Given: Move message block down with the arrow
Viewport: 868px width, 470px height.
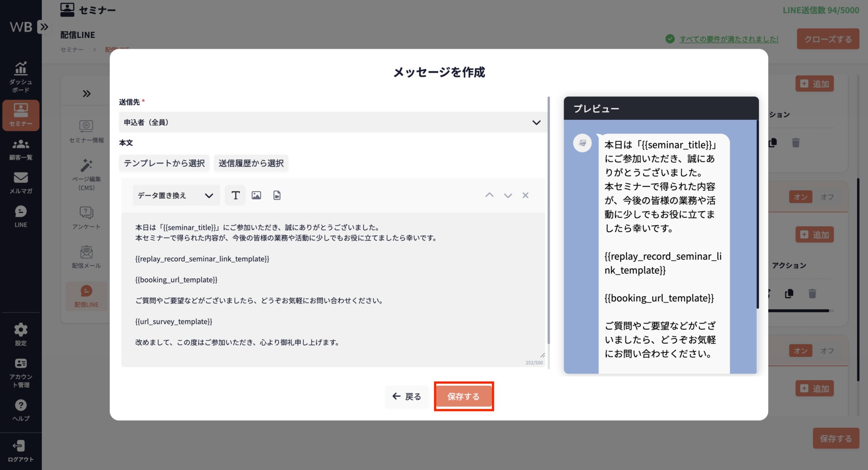Looking at the screenshot, I should [x=508, y=195].
